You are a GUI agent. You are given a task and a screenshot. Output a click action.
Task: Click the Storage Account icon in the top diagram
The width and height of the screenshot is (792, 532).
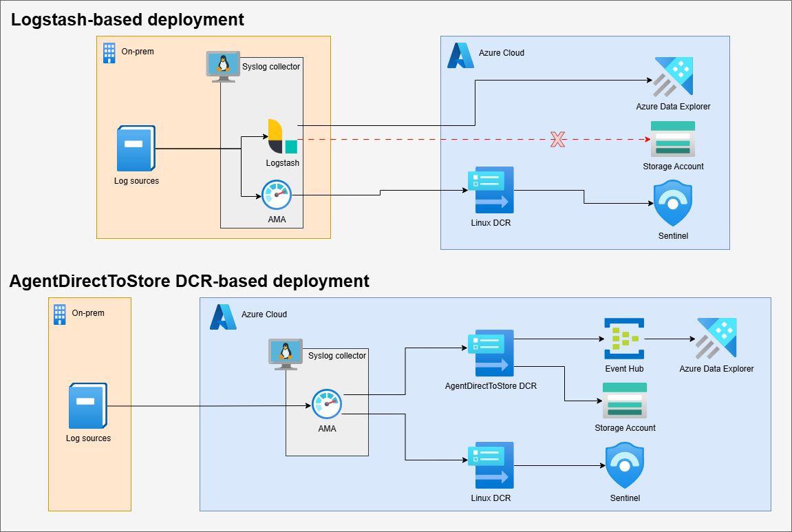(673, 139)
